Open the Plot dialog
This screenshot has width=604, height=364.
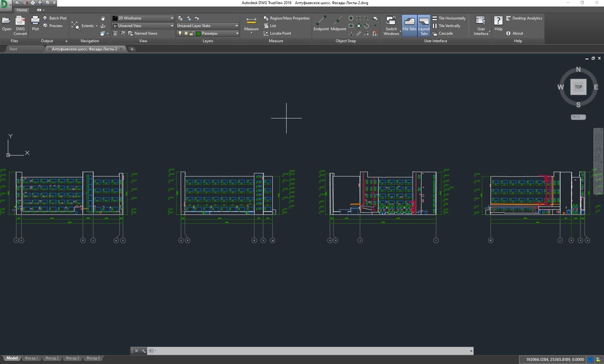[x=35, y=24]
